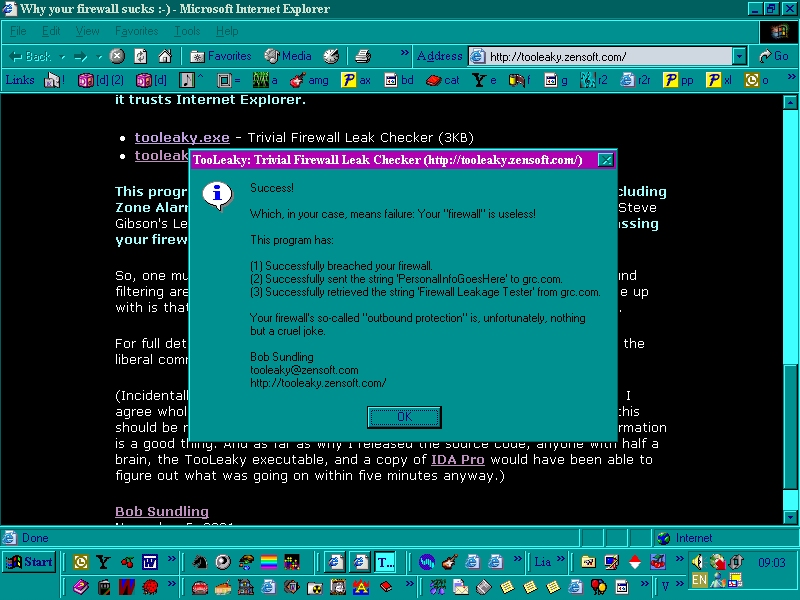Open the IDA Pro link
800x600 pixels.
point(458,459)
